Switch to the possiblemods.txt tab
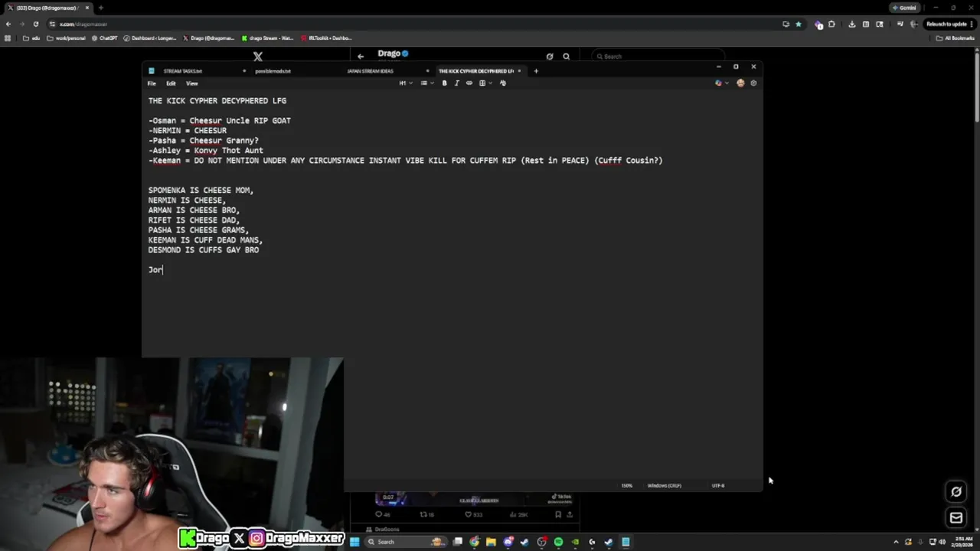Screen dimensions: 980x551 273,71
